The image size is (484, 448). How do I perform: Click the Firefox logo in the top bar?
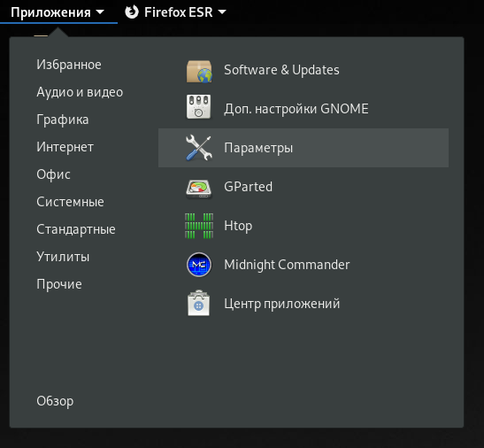coord(132,12)
